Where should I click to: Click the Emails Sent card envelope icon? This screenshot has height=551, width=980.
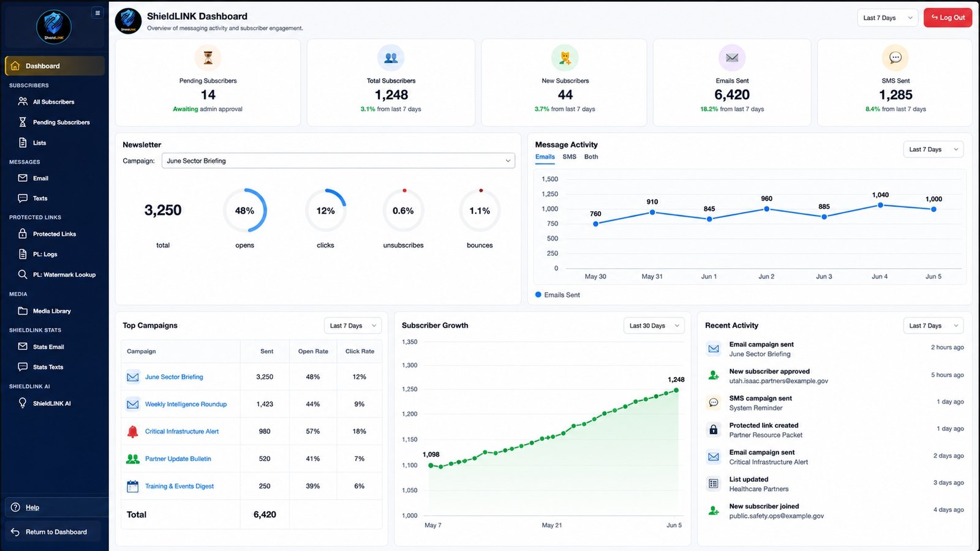click(x=732, y=58)
